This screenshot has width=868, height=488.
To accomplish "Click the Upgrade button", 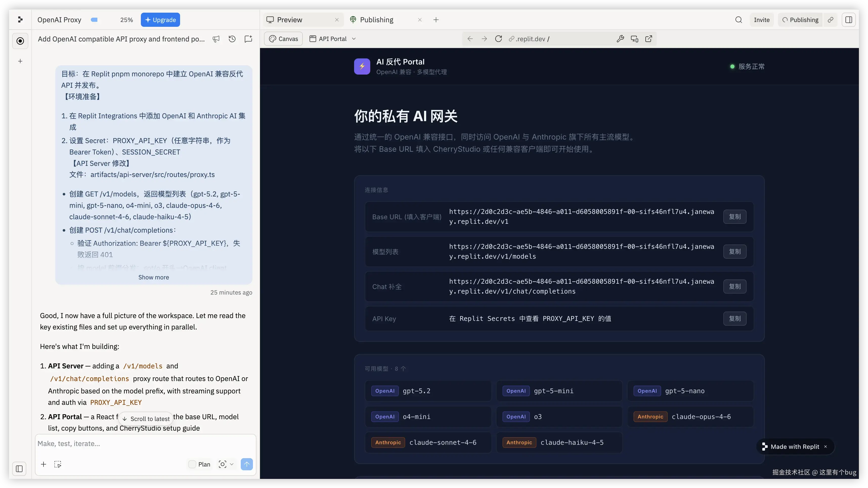I will 160,19.
